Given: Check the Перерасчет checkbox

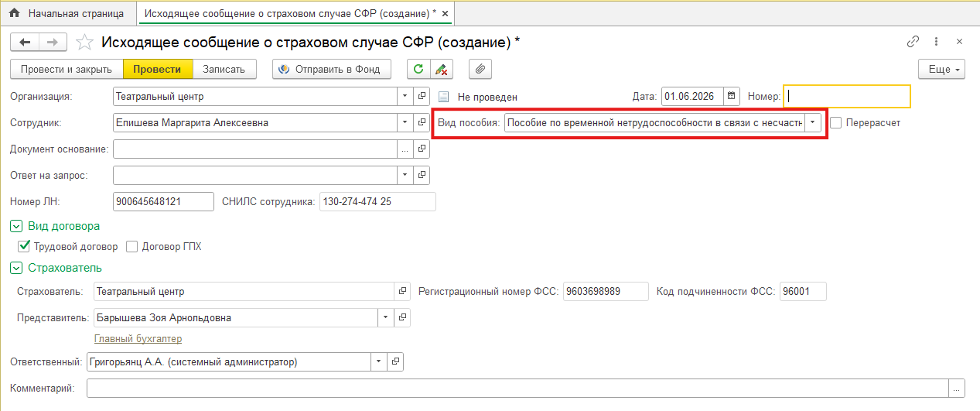Looking at the screenshot, I should 835,122.
